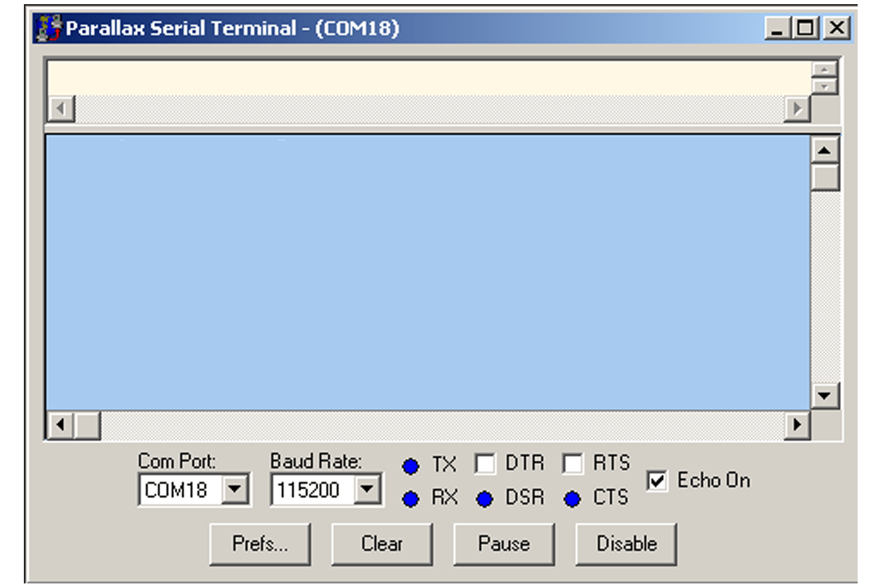Click the transmit pane scroll down arrow
The height and width of the screenshot is (588, 882).
point(825,86)
